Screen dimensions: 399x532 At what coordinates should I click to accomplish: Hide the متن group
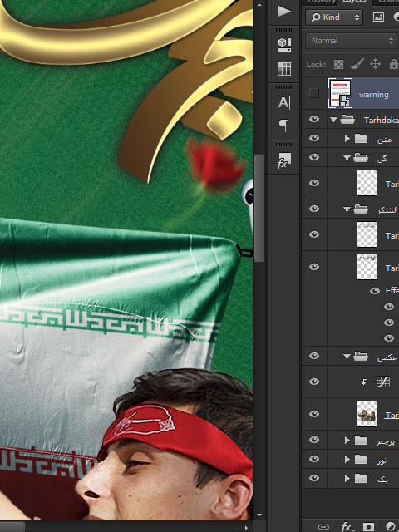(314, 138)
